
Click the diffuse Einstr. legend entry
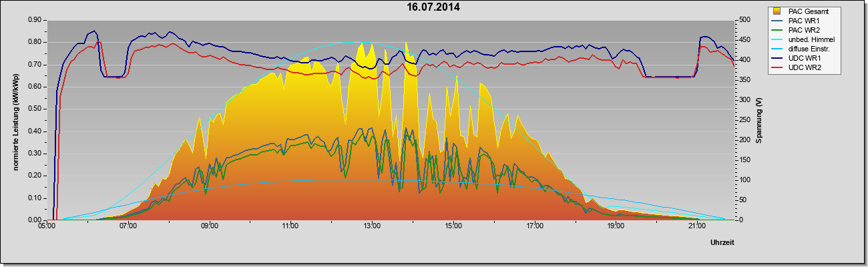(x=801, y=49)
